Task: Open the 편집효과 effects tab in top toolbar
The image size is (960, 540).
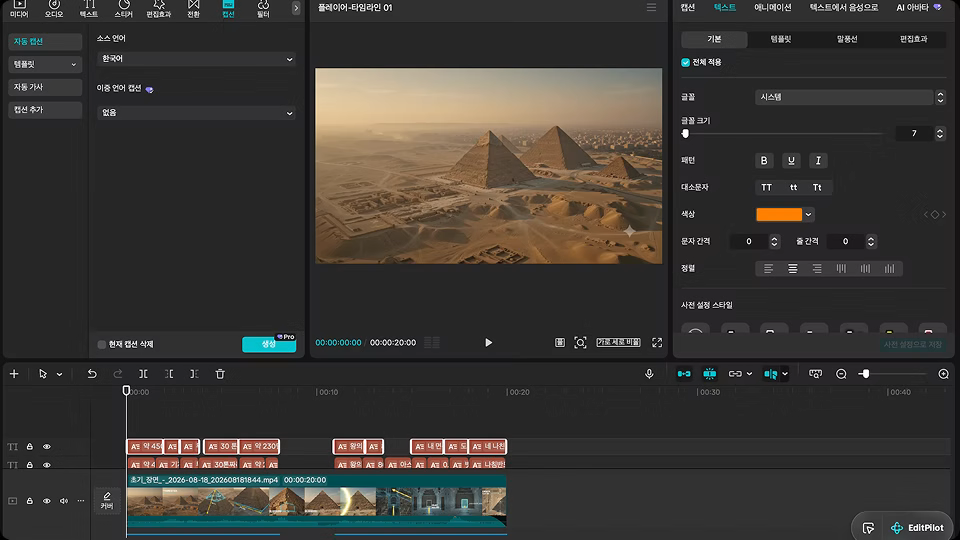Action: [x=159, y=9]
